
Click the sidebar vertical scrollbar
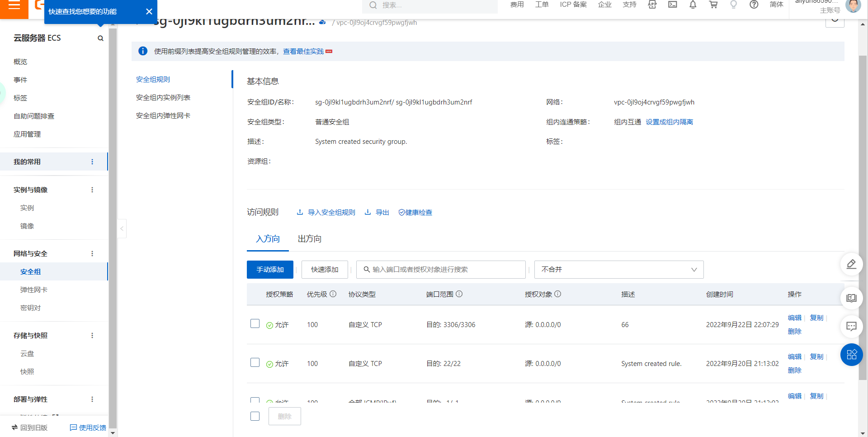coord(113,228)
